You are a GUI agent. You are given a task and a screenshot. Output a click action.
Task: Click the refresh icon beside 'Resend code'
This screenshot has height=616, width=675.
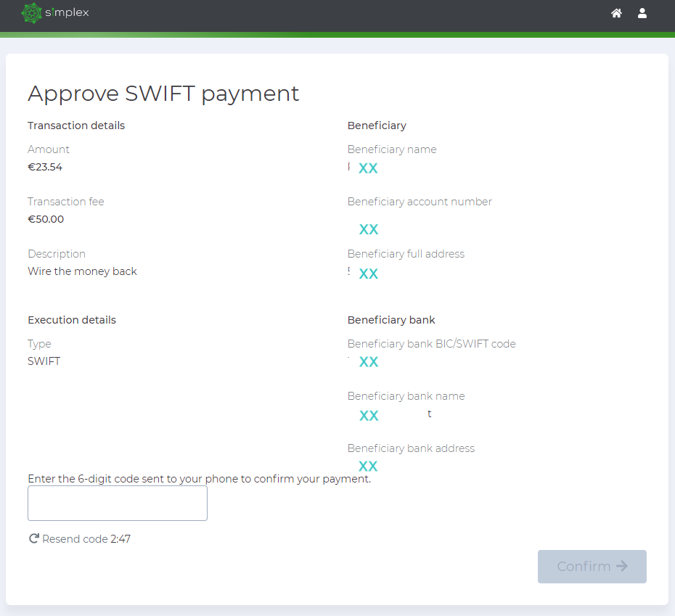33,538
